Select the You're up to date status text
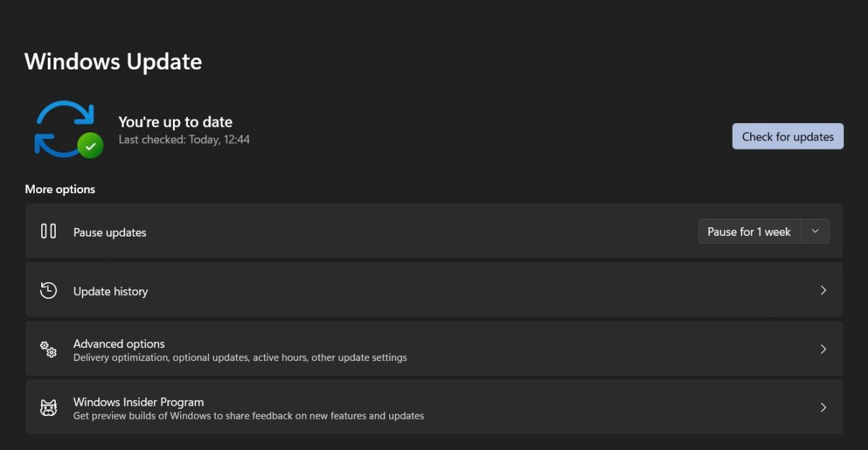Viewport: 868px width, 450px height. [175, 122]
